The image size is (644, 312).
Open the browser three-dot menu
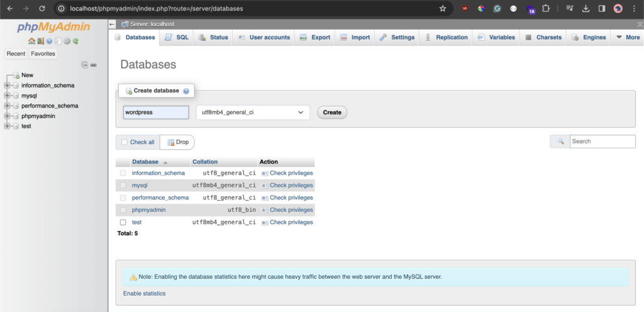[635, 8]
